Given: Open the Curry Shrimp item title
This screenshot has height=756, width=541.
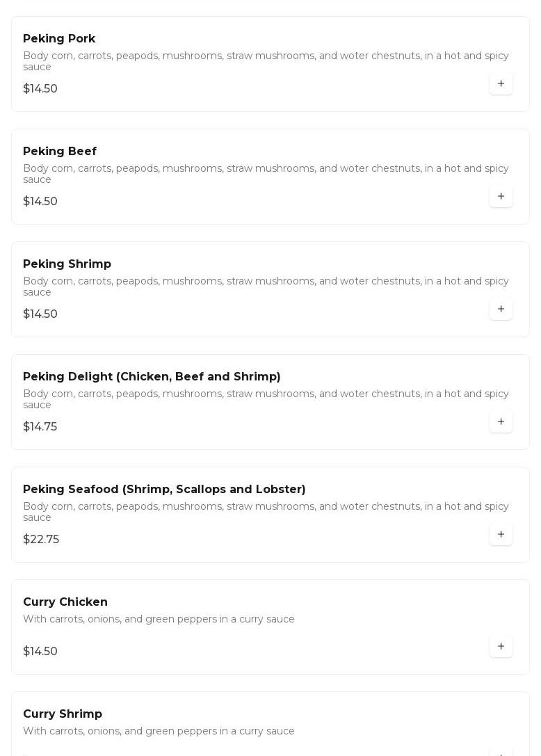Looking at the screenshot, I should click(x=63, y=714).
